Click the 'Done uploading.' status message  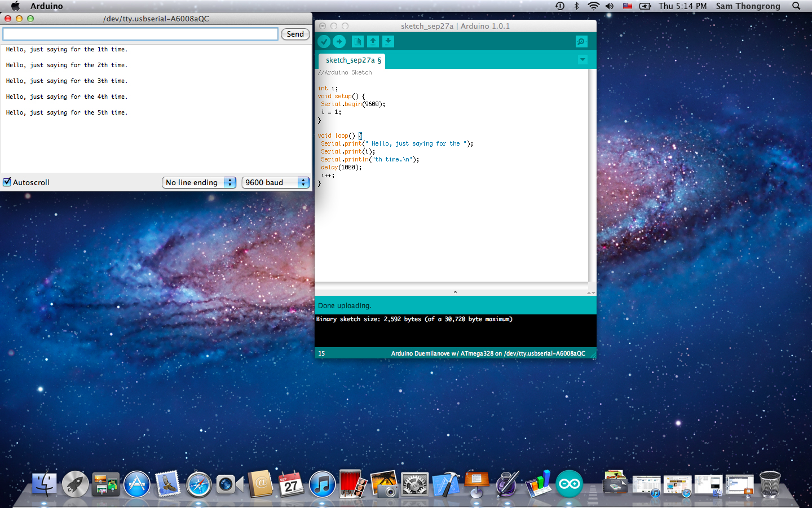click(x=345, y=306)
